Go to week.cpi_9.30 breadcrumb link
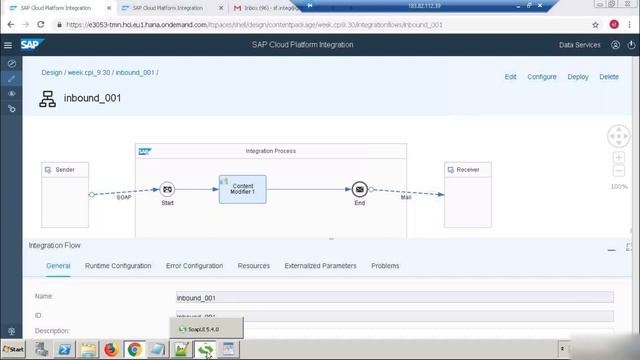The width and height of the screenshot is (640, 360). 89,73
